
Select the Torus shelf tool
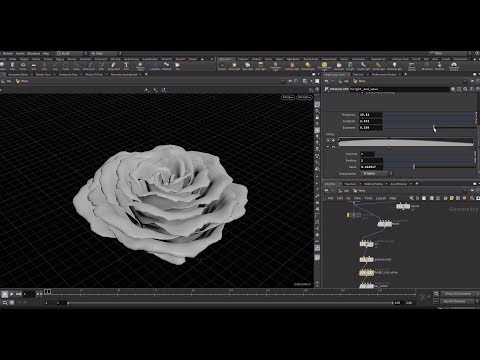click(23, 66)
